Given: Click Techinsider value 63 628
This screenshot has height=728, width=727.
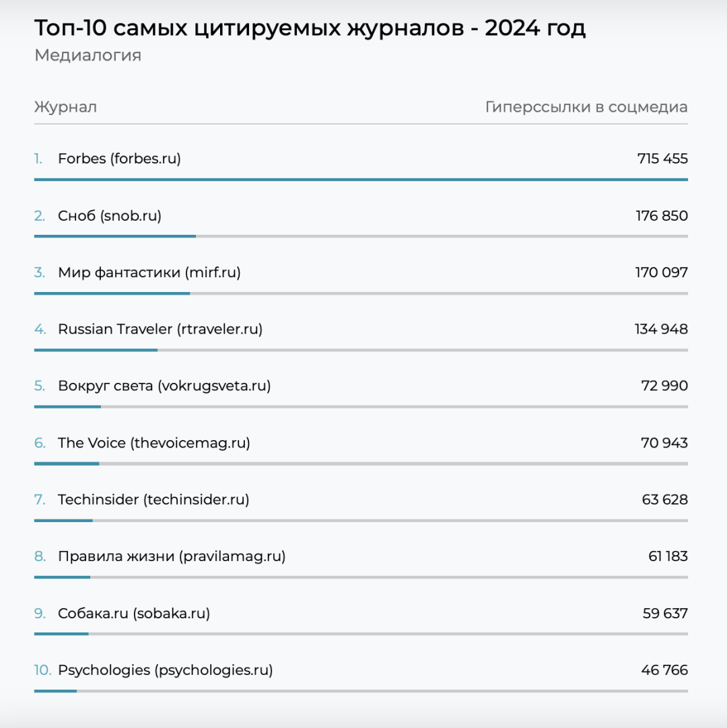Looking at the screenshot, I should tap(664, 500).
